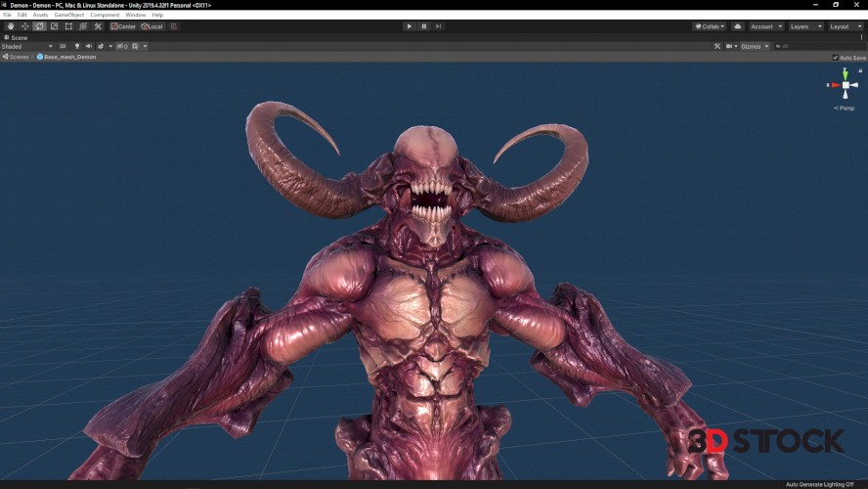Open the Edit menu
The image size is (868, 489).
pos(22,15)
